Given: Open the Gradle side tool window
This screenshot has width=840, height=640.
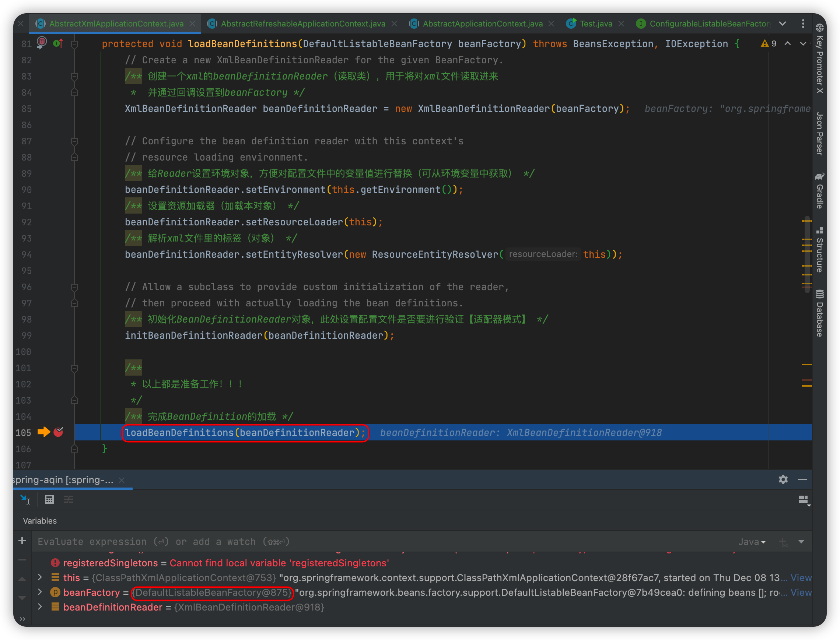Looking at the screenshot, I should tap(819, 191).
